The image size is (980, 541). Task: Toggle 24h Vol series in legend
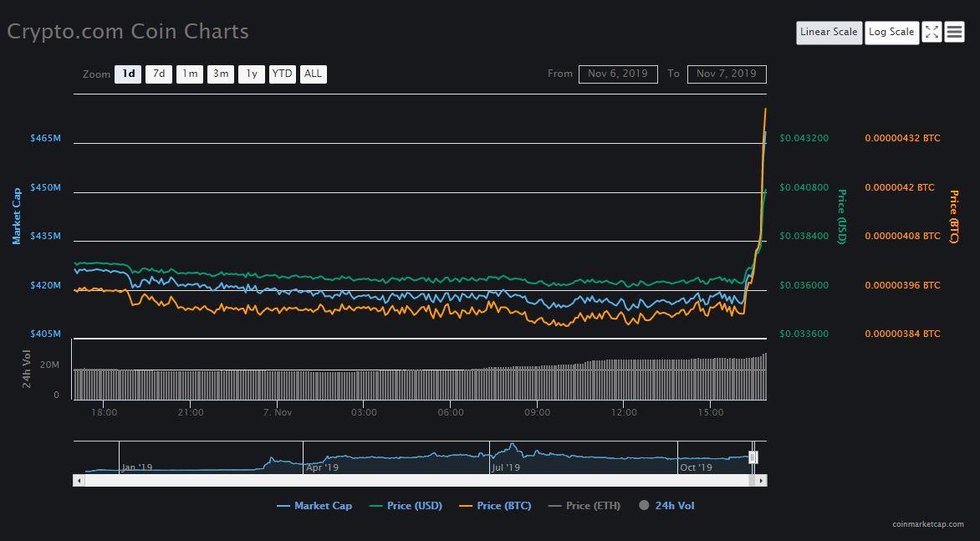(666, 506)
